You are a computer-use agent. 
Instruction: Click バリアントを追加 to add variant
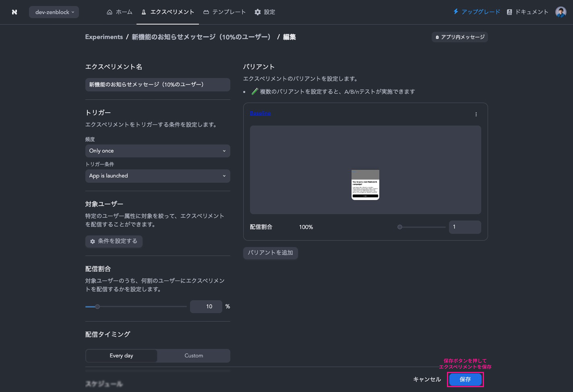(x=270, y=253)
